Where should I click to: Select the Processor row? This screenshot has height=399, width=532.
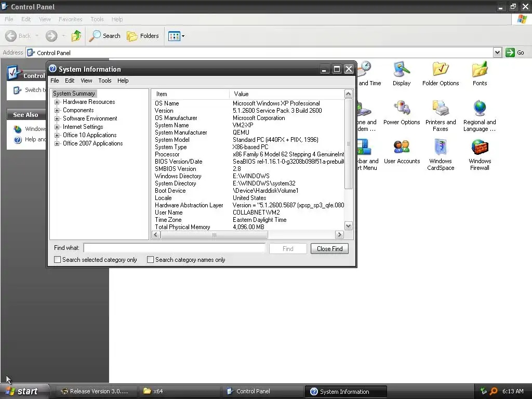248,154
